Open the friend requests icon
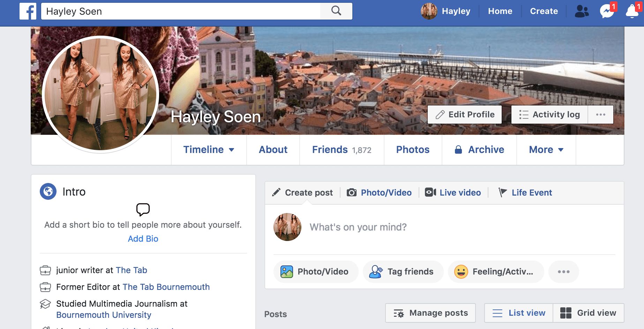Viewport: 644px width, 329px height. pyautogui.click(x=582, y=11)
